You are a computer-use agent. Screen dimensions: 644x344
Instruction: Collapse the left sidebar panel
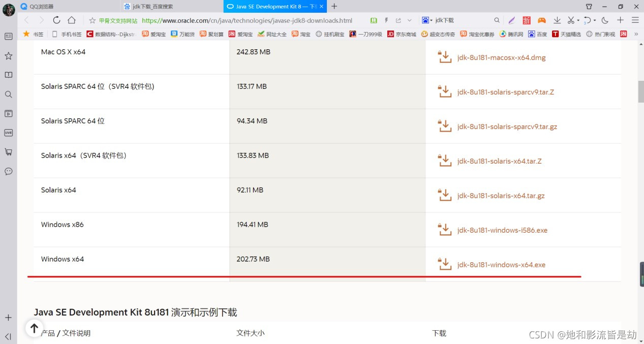[x=8, y=336]
